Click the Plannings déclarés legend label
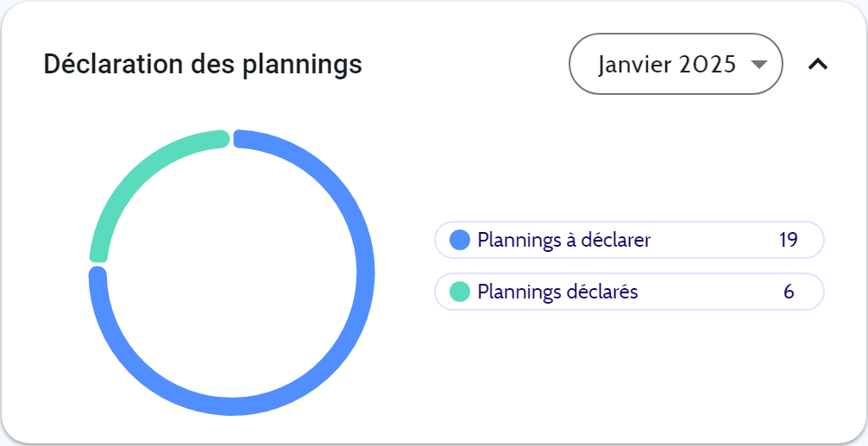 coord(557,292)
